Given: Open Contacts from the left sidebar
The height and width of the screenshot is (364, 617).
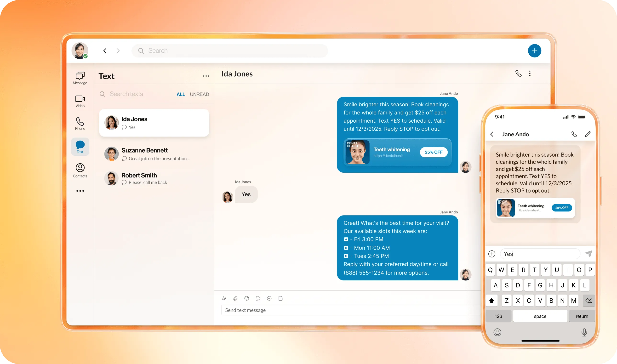Looking at the screenshot, I should (80, 170).
